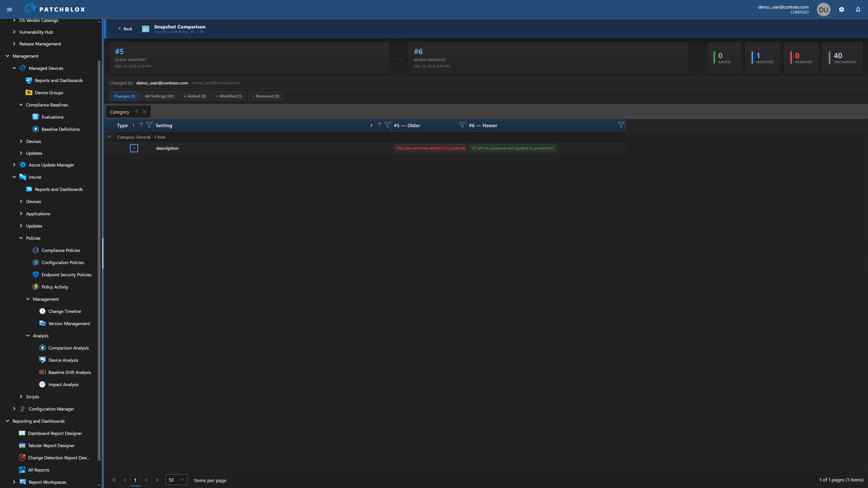Screen dimensions: 868x488
Task: Open Version Management
Action: (69, 323)
